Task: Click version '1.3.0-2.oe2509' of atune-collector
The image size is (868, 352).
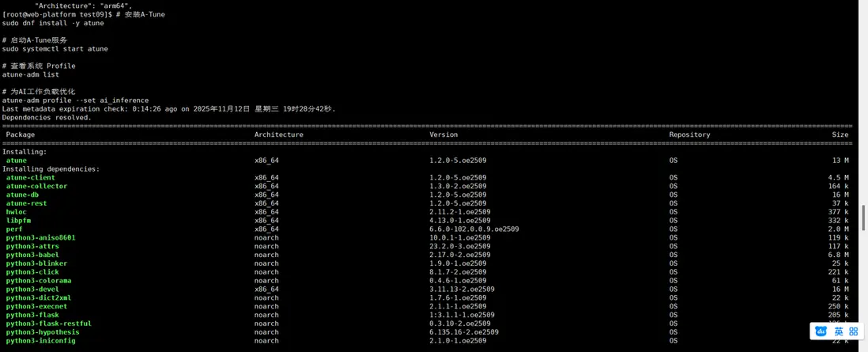Action: 458,186
